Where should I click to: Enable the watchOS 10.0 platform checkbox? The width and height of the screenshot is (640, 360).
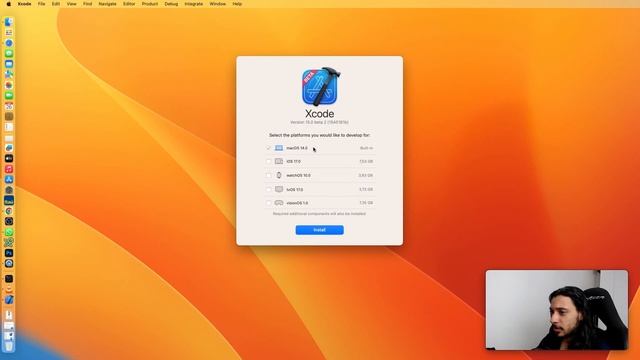(269, 176)
